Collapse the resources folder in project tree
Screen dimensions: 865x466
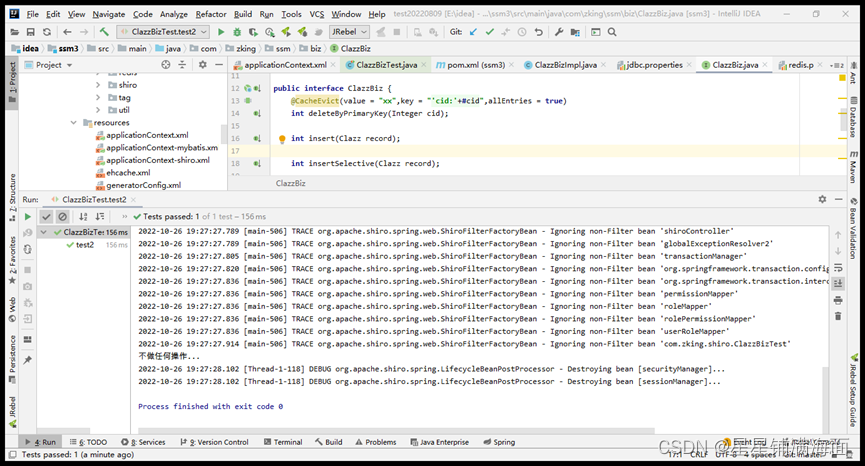(73, 122)
